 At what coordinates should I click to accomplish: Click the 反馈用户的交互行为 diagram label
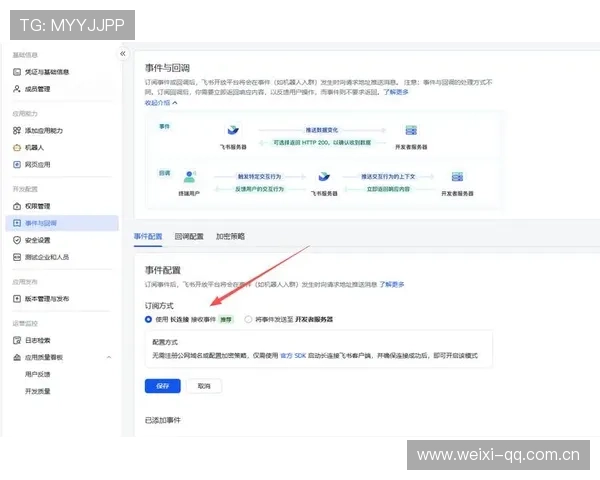(x=259, y=189)
